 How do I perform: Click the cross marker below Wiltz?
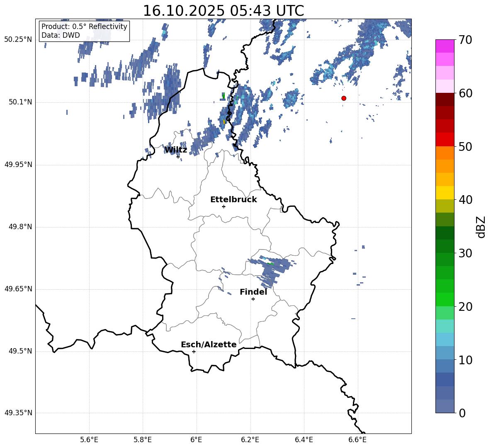(x=178, y=157)
